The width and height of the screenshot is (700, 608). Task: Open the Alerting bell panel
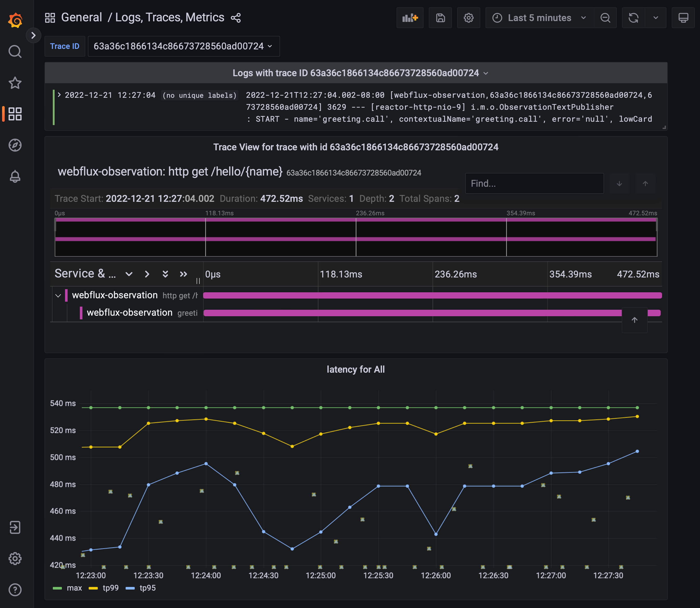(x=15, y=176)
